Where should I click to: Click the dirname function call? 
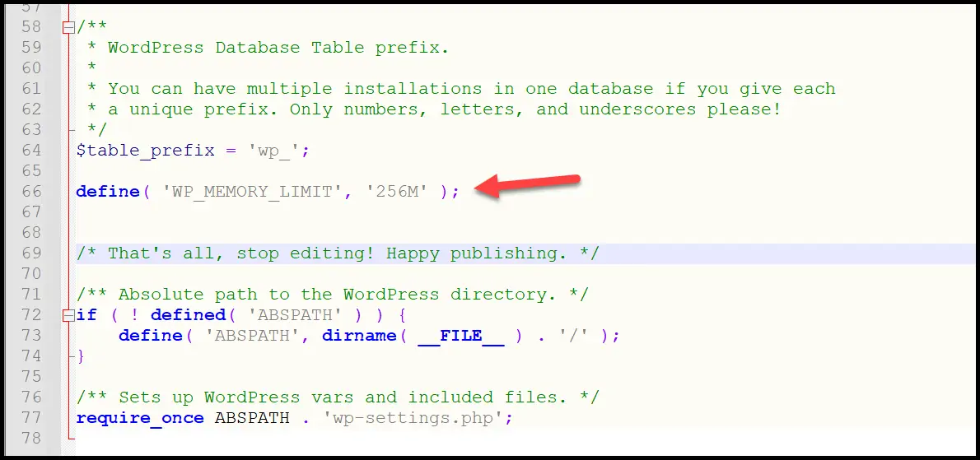point(358,336)
